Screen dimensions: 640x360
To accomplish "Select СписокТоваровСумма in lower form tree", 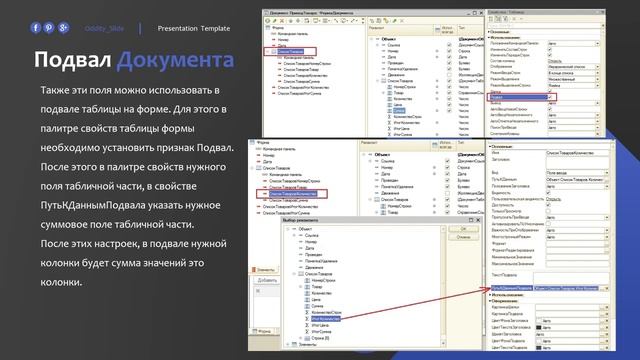I will point(290,200).
